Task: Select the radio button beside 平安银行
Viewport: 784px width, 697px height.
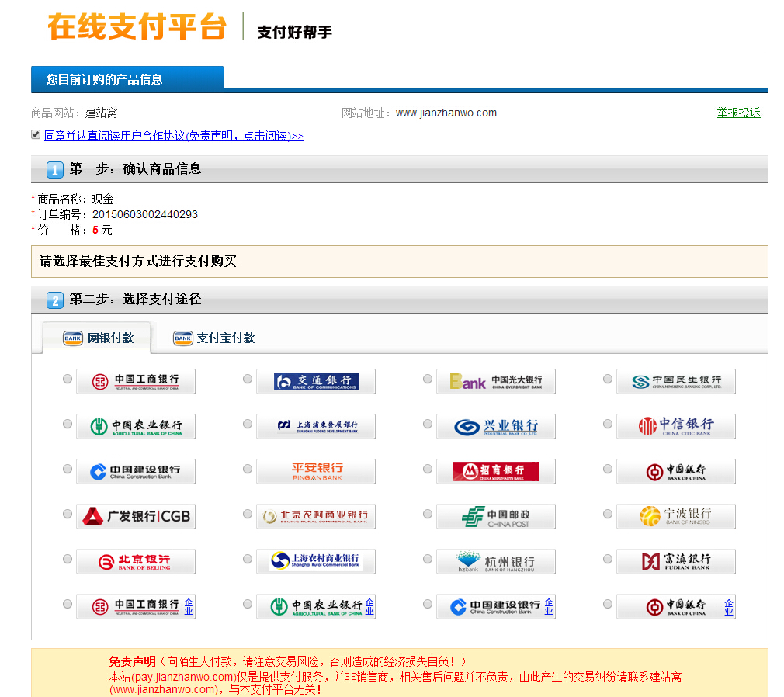Action: [x=247, y=469]
